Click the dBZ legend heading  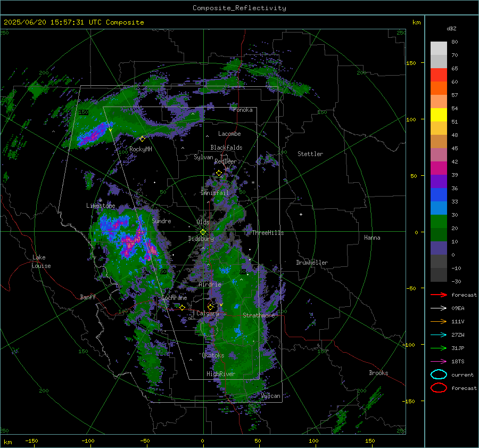[x=451, y=28]
